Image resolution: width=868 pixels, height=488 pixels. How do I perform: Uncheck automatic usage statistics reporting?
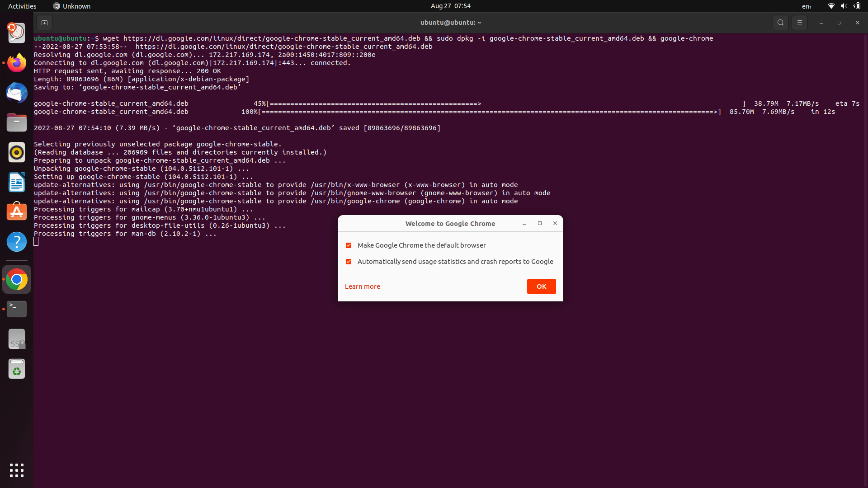click(x=349, y=262)
